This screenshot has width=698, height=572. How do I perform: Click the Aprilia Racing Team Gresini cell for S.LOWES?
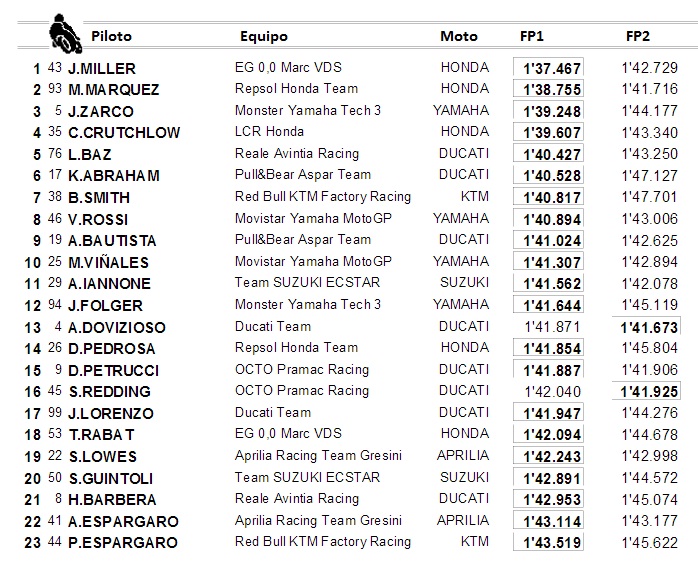coord(318,455)
